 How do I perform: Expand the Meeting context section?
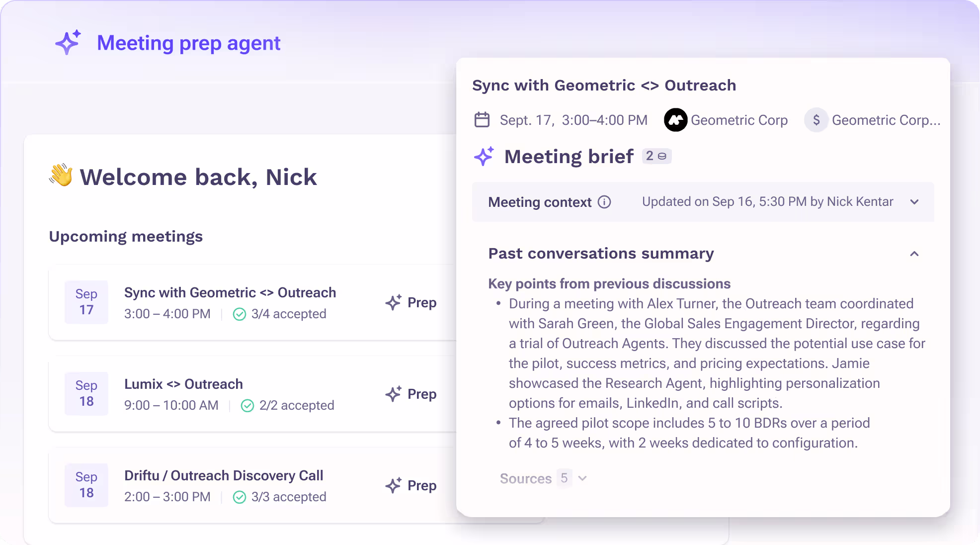click(915, 202)
